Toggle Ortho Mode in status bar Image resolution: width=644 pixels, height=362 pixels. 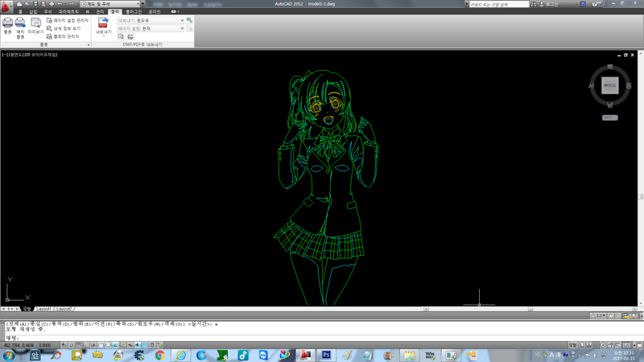point(86,345)
